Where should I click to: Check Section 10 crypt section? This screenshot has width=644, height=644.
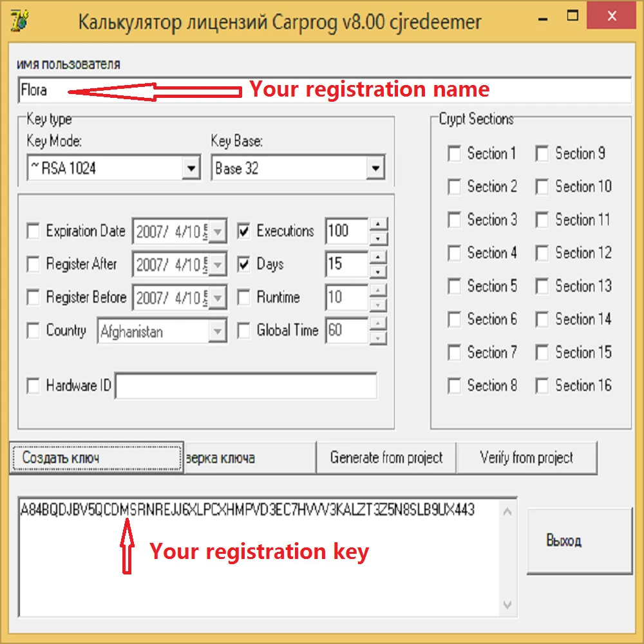[x=542, y=187]
